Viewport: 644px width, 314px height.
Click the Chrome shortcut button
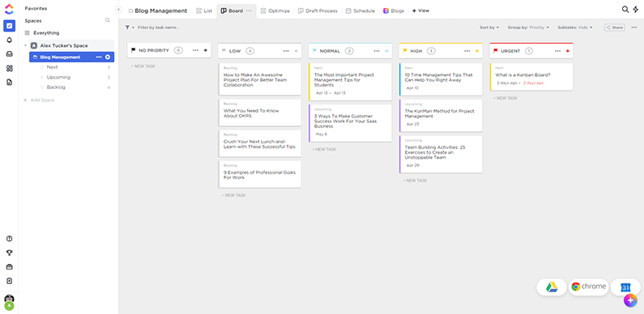click(588, 287)
